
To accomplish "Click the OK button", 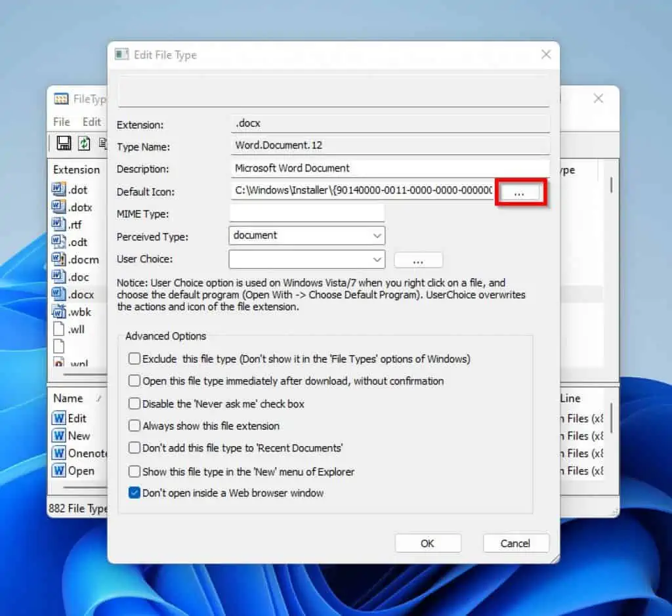I will coord(428,543).
